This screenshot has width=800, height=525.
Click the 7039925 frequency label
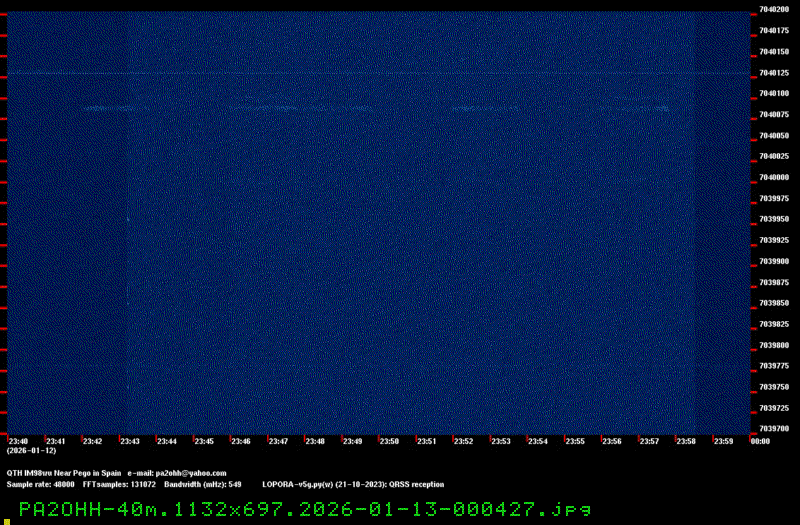pyautogui.click(x=774, y=240)
